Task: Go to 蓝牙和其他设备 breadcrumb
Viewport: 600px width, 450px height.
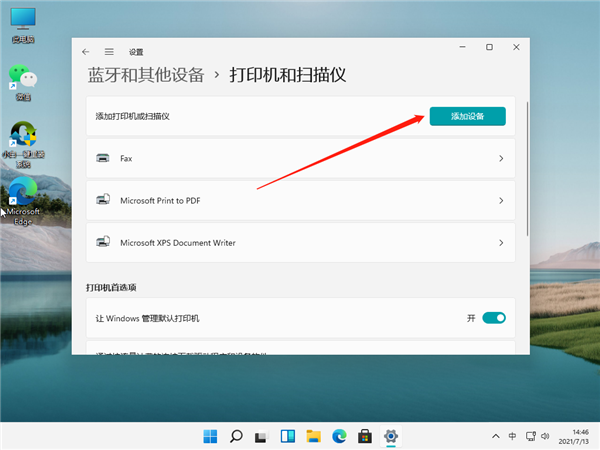Action: pos(145,75)
